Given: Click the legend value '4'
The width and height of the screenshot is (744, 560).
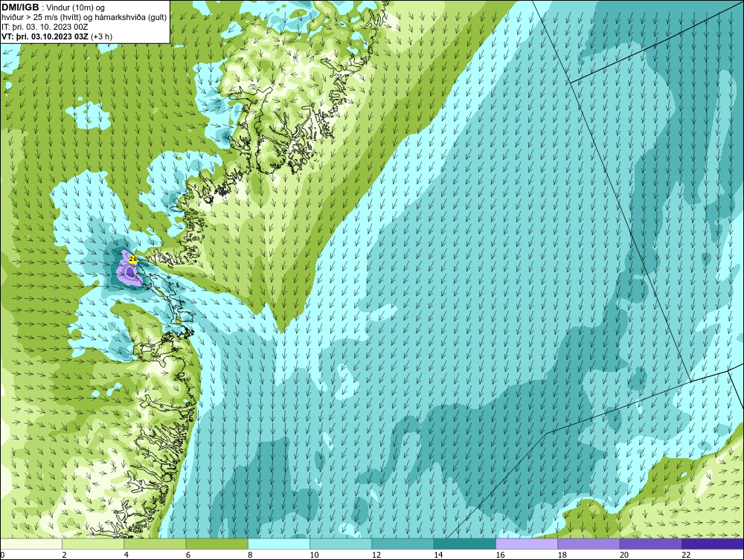Looking at the screenshot, I should [126, 556].
